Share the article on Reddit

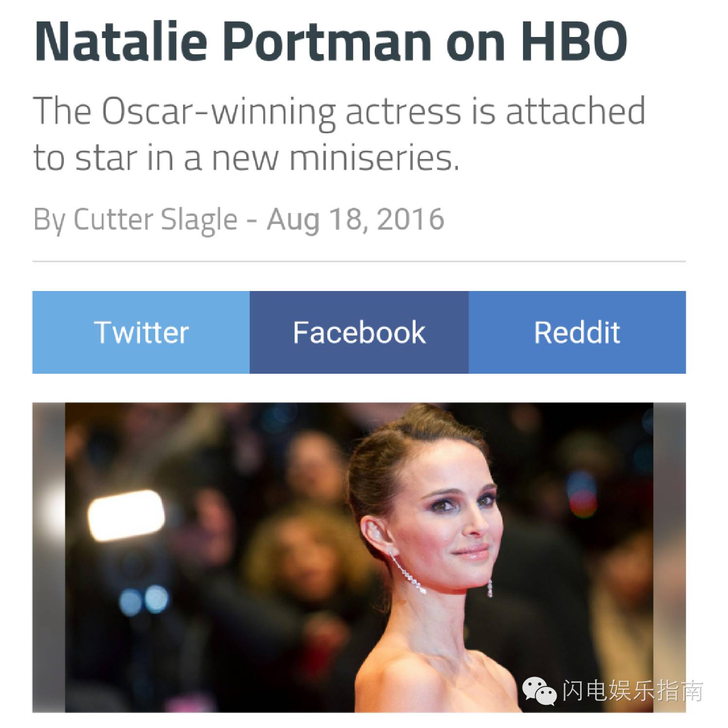577,332
